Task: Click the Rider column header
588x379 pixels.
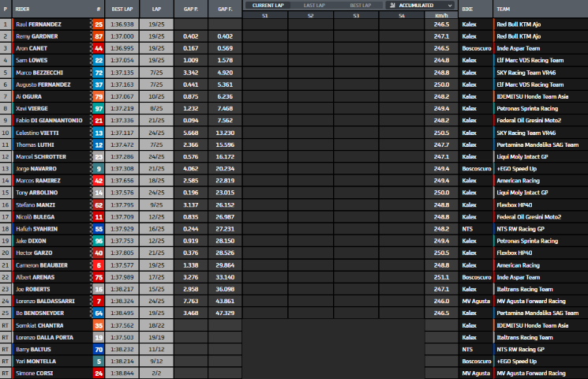Action: click(22, 9)
